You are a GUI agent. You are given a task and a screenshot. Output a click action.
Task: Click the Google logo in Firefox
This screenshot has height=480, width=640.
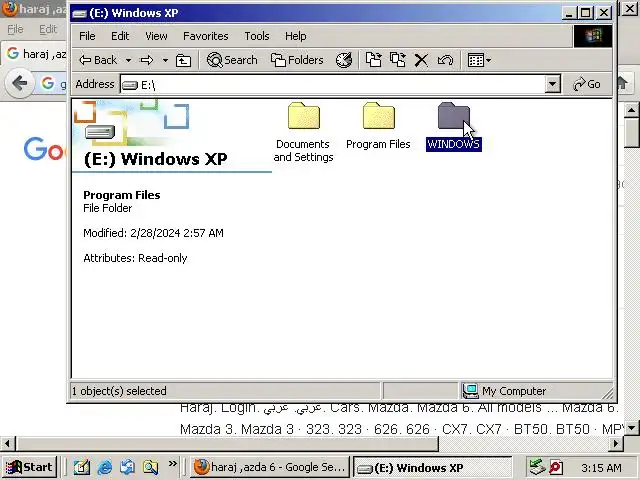coord(44,149)
